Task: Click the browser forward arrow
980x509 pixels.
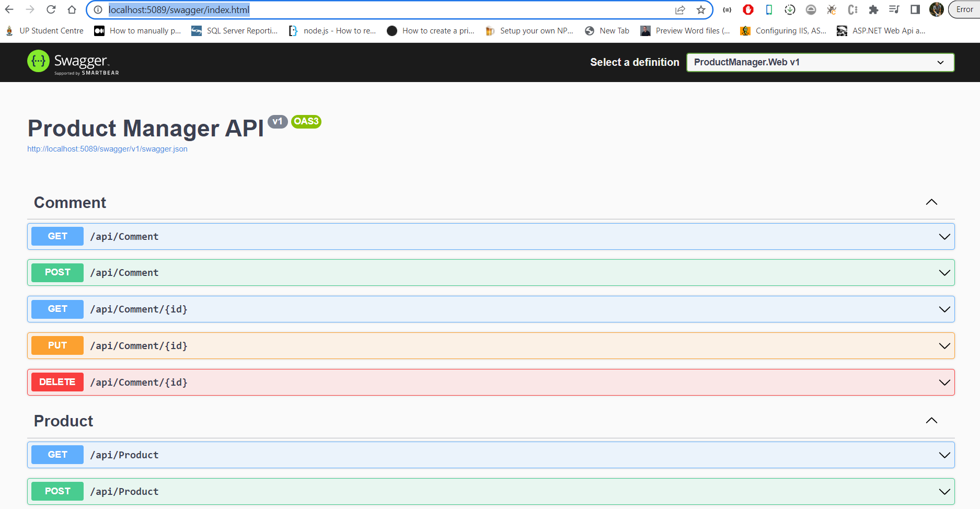Action: 30,9
